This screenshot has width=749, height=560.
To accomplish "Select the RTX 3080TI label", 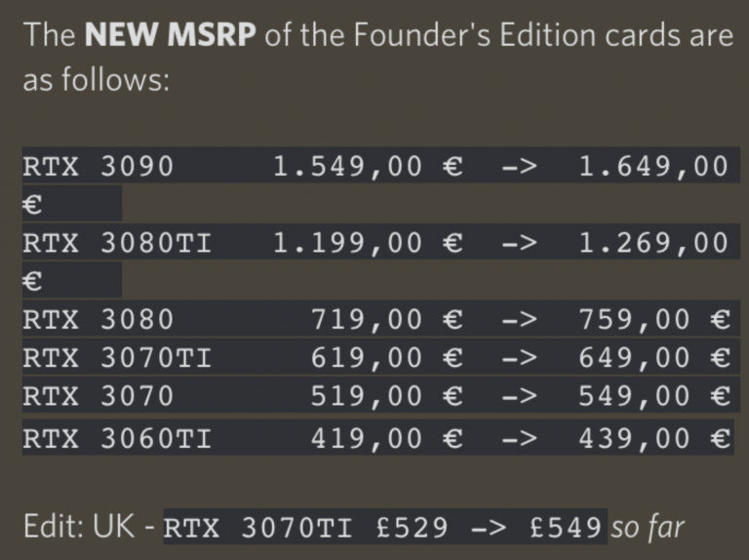I will coord(117,243).
